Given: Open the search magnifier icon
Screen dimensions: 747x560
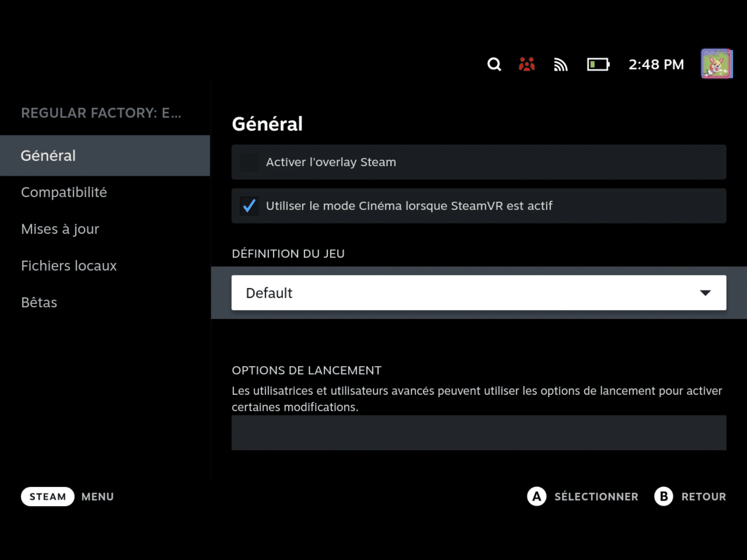Looking at the screenshot, I should (x=494, y=65).
